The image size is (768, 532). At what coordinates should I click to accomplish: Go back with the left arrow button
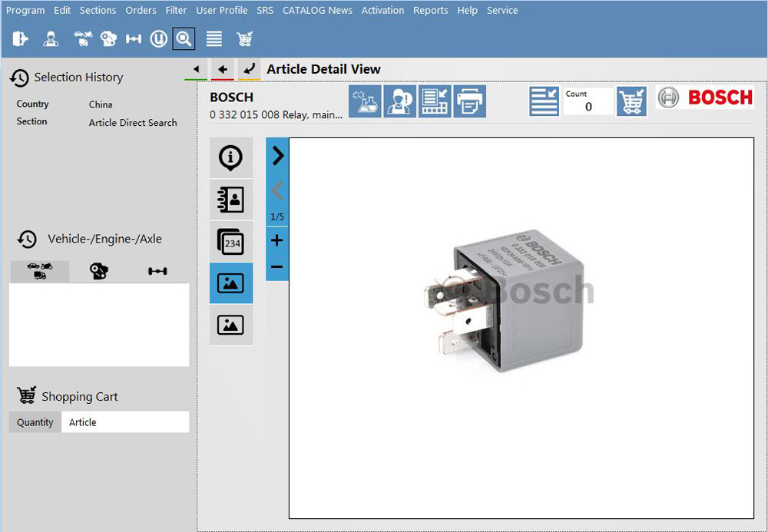pyautogui.click(x=223, y=70)
